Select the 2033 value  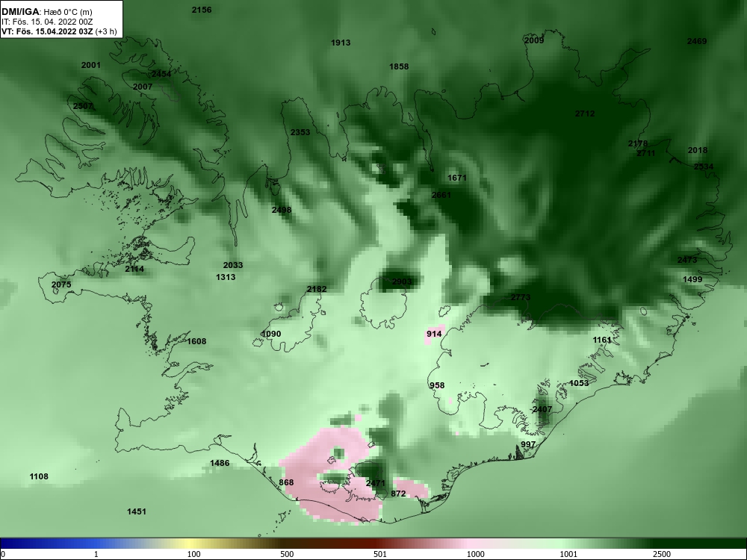[x=233, y=266]
